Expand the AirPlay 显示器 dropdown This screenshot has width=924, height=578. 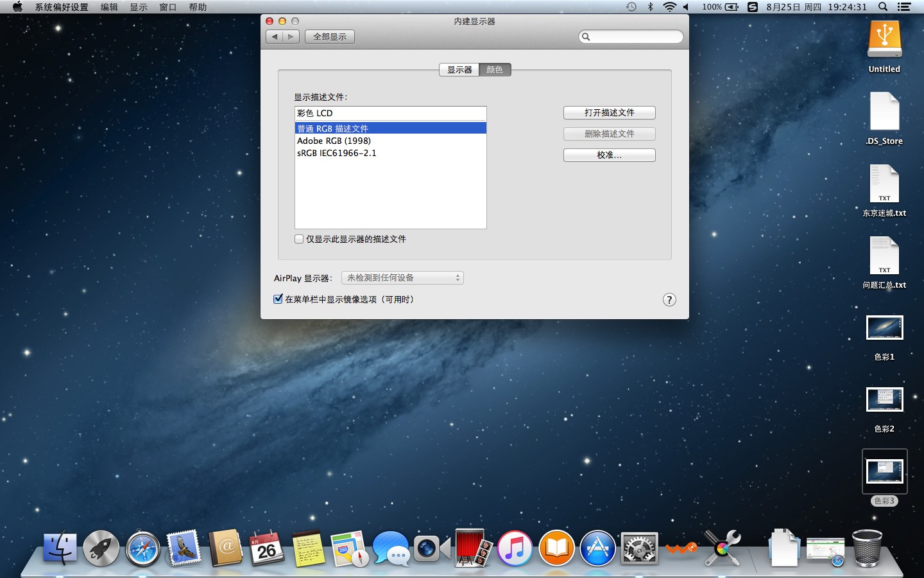click(x=402, y=278)
